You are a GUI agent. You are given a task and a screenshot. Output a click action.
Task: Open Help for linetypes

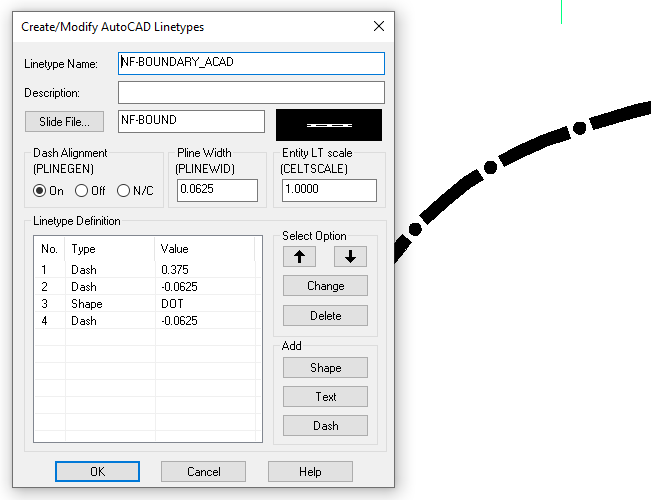(310, 471)
